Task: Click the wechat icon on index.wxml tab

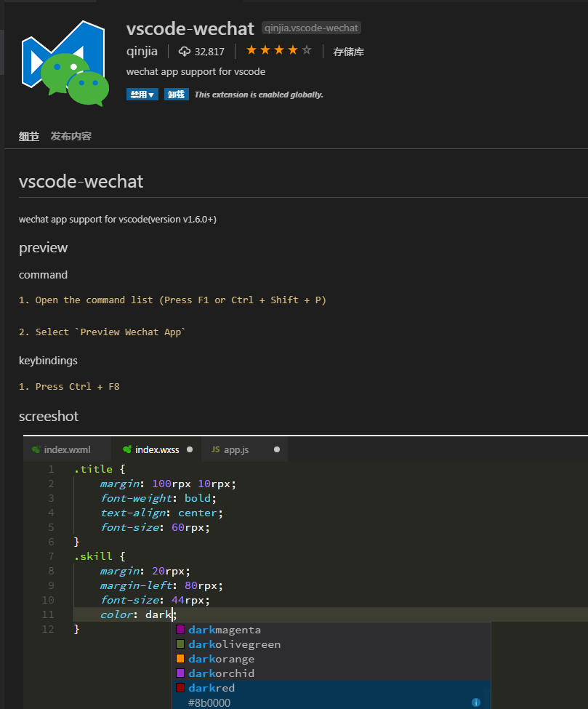Action: tap(36, 449)
